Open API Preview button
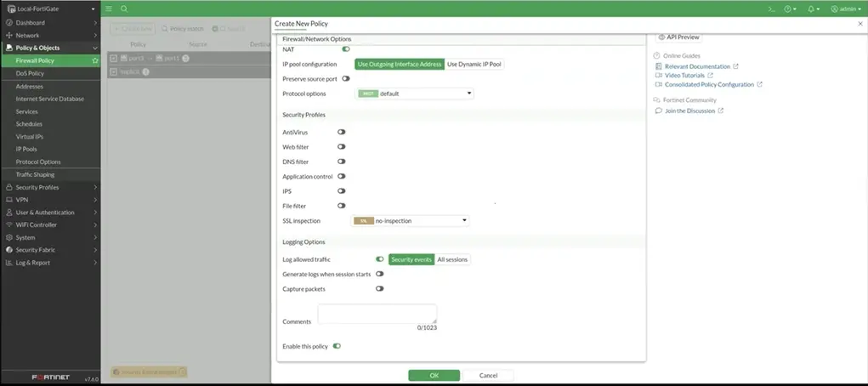This screenshot has height=386, width=868. pos(679,37)
